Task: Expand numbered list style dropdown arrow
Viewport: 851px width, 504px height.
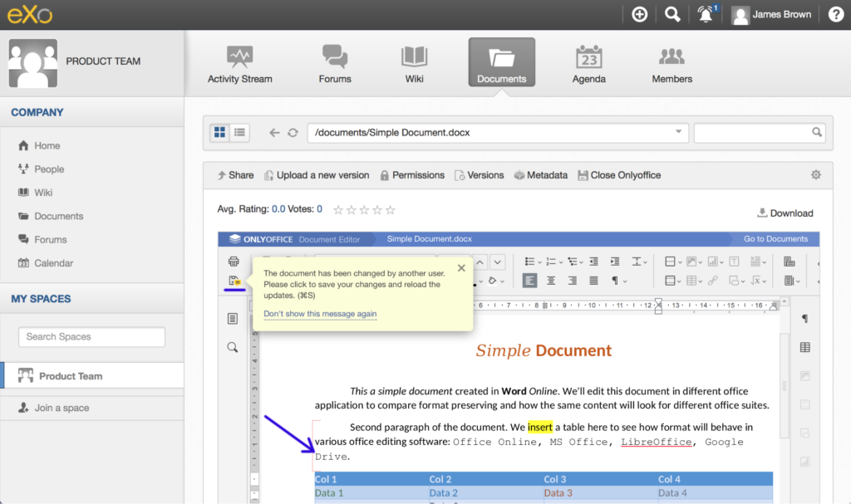Action: click(x=560, y=262)
